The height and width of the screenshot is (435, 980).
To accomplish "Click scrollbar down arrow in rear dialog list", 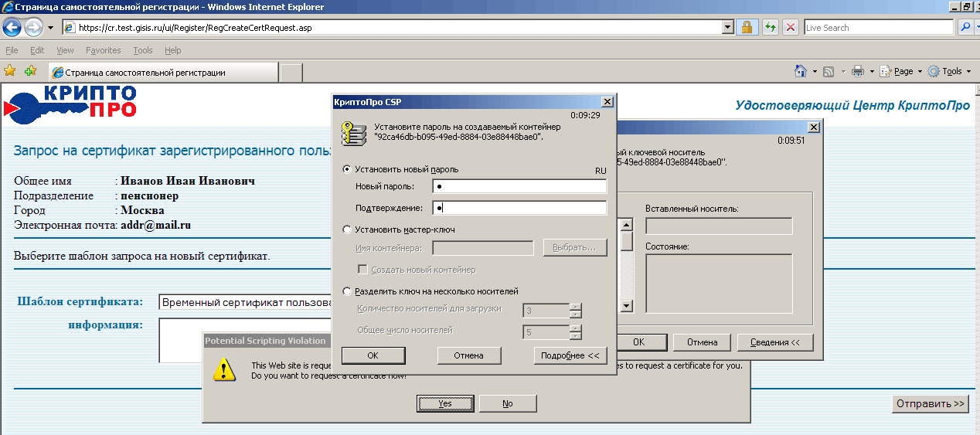I will point(627,307).
